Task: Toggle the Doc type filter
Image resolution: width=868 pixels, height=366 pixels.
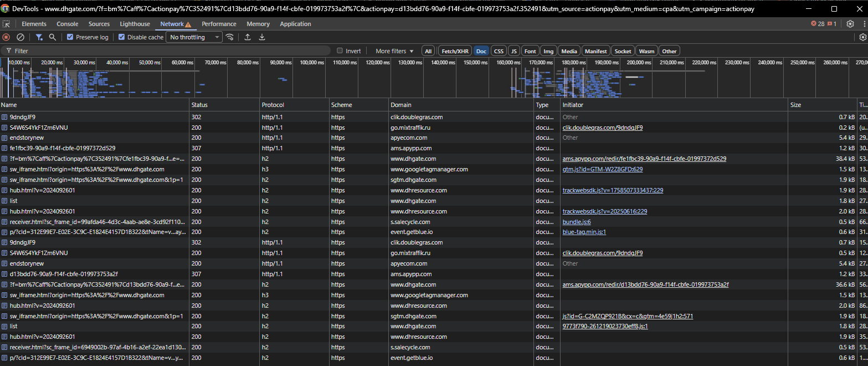Action: pyautogui.click(x=481, y=51)
